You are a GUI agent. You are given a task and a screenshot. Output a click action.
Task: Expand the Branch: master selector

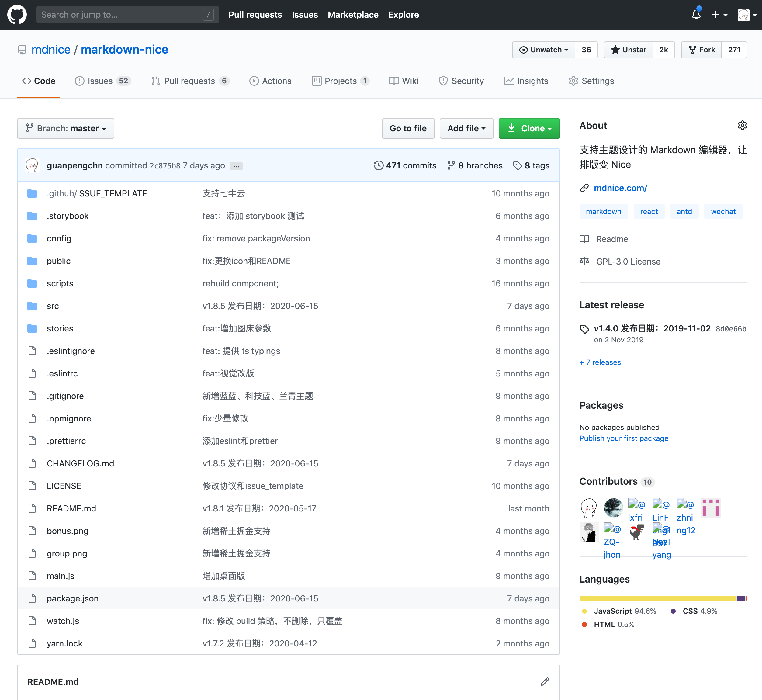(65, 128)
